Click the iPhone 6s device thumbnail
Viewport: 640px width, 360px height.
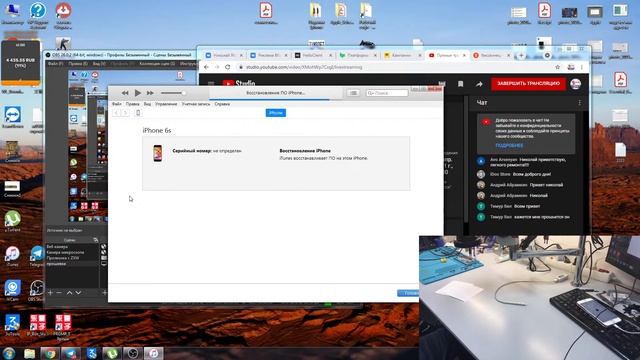point(158,153)
